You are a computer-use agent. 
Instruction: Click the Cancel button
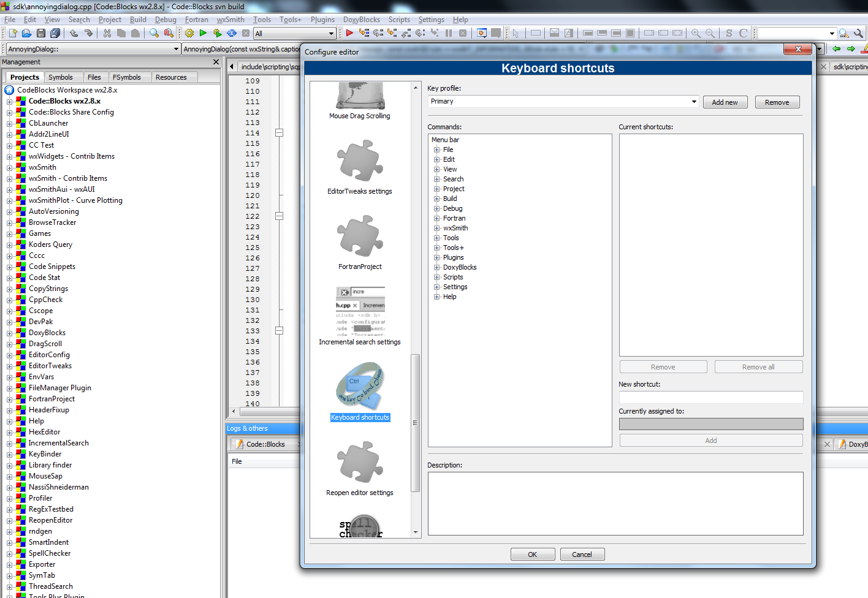point(582,554)
